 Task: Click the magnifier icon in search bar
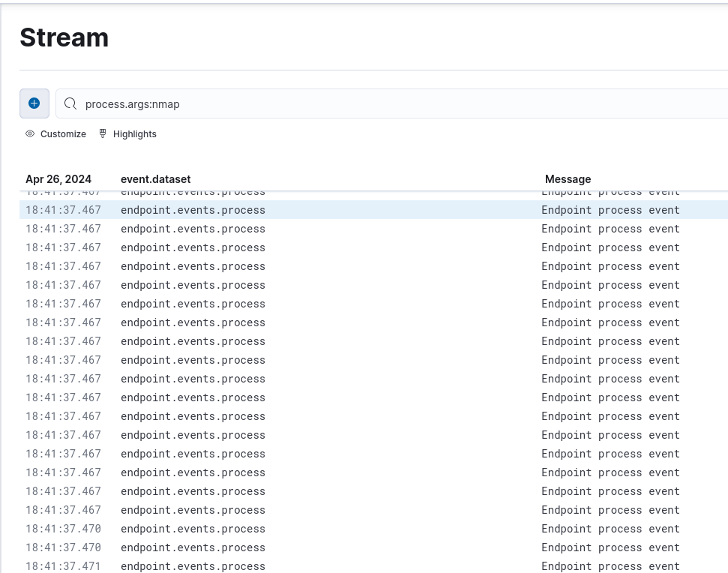point(70,103)
